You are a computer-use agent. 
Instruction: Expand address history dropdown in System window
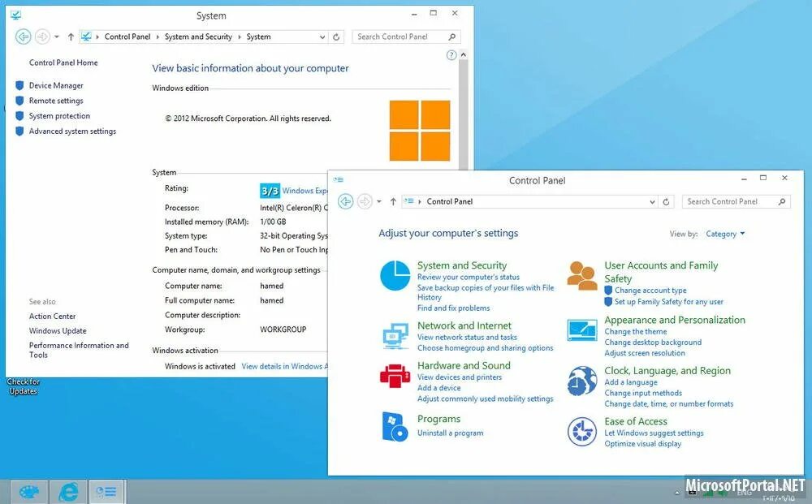322,37
